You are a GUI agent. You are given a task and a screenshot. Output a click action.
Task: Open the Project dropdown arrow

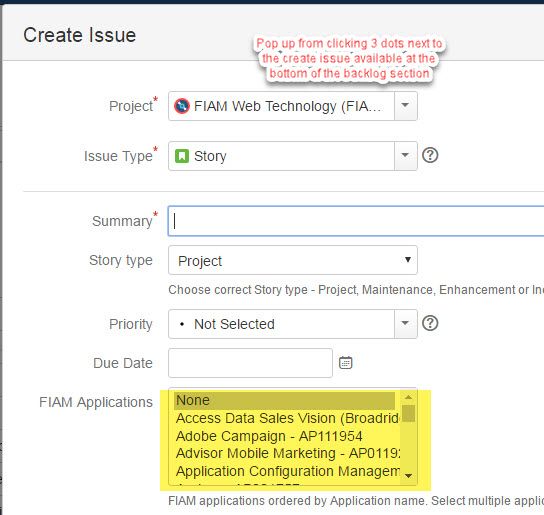tap(405, 106)
